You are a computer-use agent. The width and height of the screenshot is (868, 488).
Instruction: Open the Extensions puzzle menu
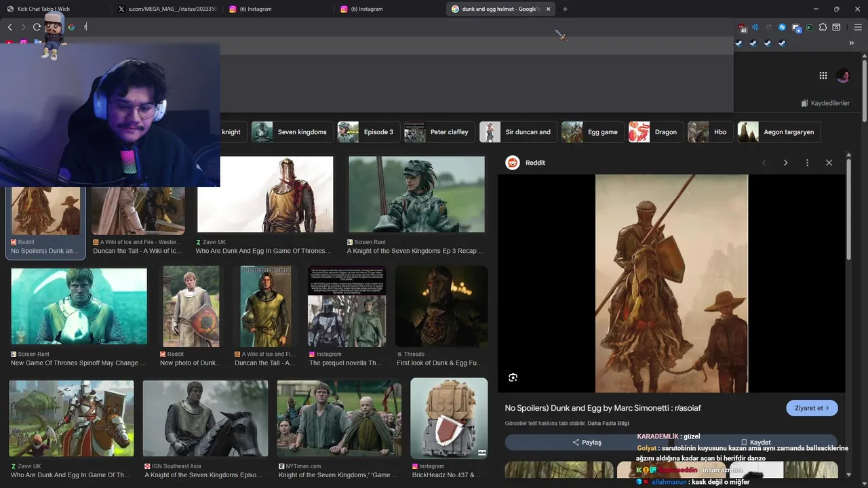pyautogui.click(x=823, y=28)
